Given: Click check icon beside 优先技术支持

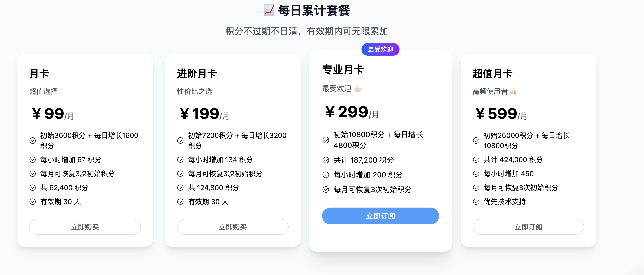Looking at the screenshot, I should [476, 202].
